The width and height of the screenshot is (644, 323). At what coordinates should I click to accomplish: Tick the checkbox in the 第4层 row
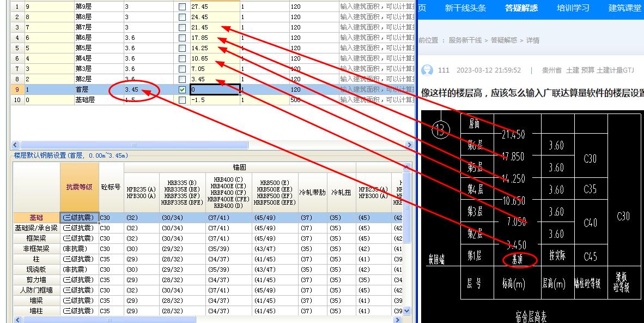point(182,58)
